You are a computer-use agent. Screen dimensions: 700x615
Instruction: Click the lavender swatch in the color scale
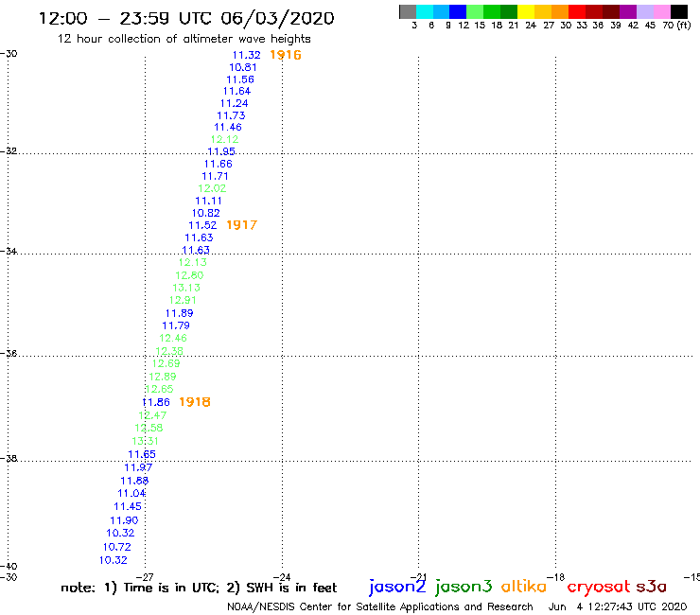tap(645, 11)
